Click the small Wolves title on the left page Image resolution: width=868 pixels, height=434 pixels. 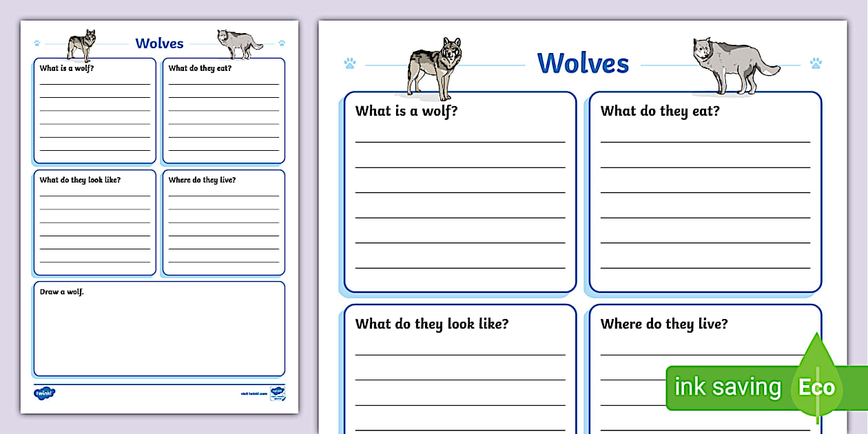coord(159,43)
